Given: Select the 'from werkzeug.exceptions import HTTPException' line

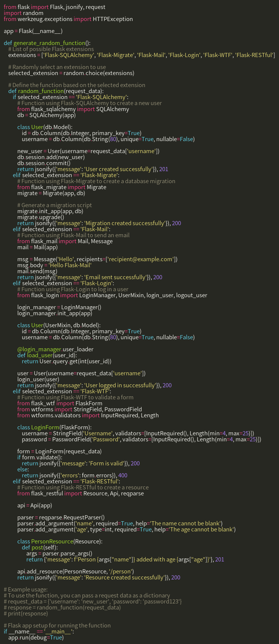Looking at the screenshot, I should tap(68, 18).
